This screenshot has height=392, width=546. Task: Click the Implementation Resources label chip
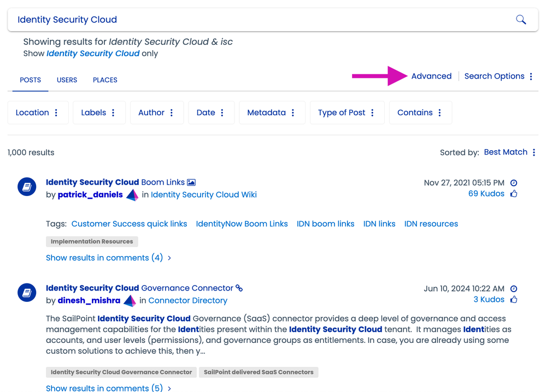92,241
